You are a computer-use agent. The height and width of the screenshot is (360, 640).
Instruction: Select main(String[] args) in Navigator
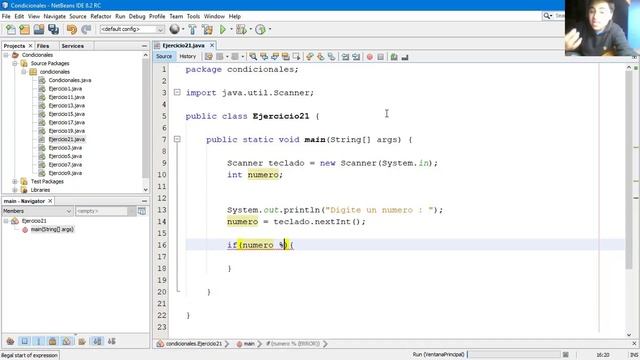pyautogui.click(x=52, y=229)
